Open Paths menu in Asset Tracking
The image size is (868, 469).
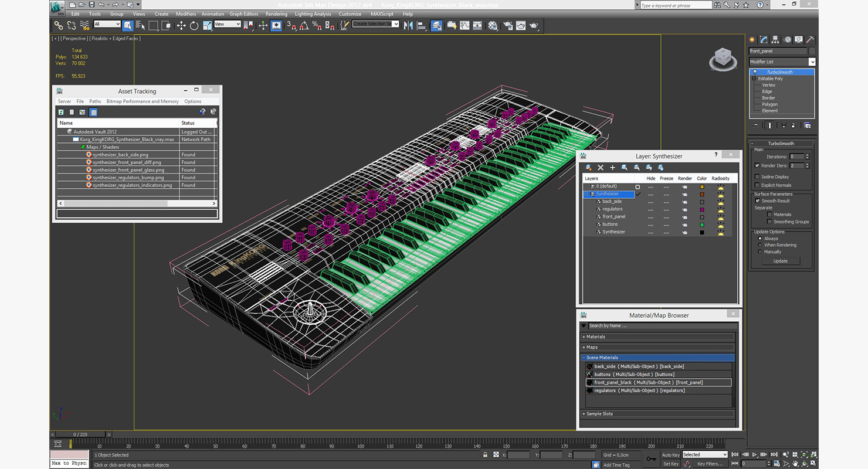[95, 101]
